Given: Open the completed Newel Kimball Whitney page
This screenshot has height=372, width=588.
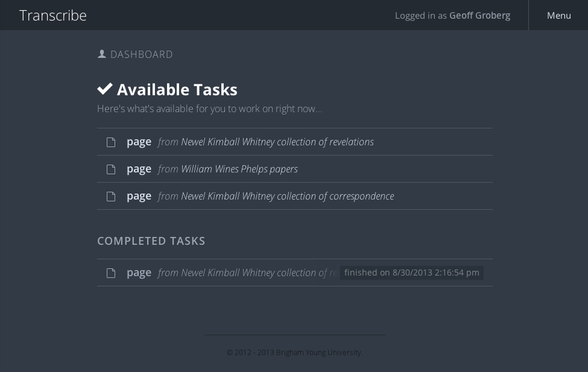Looking at the screenshot, I should click(x=295, y=273).
